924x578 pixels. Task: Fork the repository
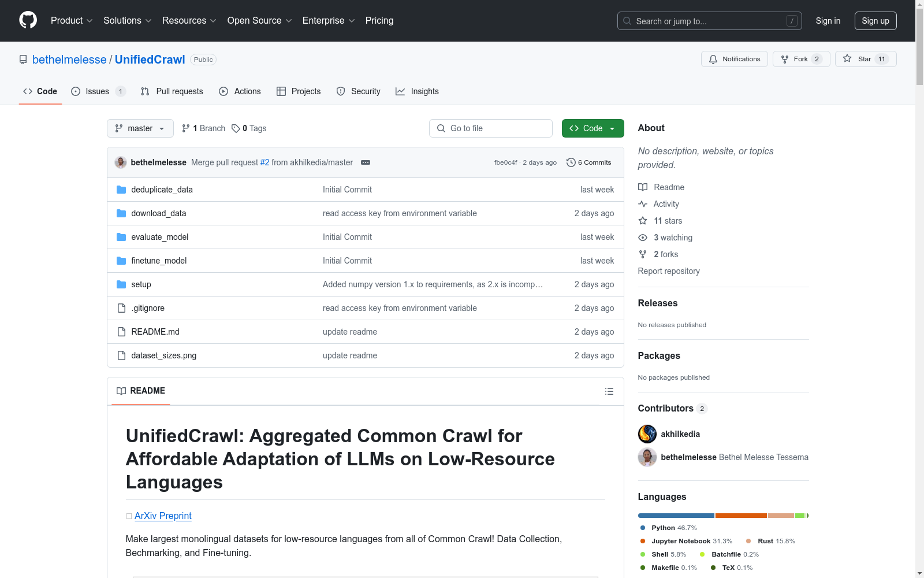[802, 59]
